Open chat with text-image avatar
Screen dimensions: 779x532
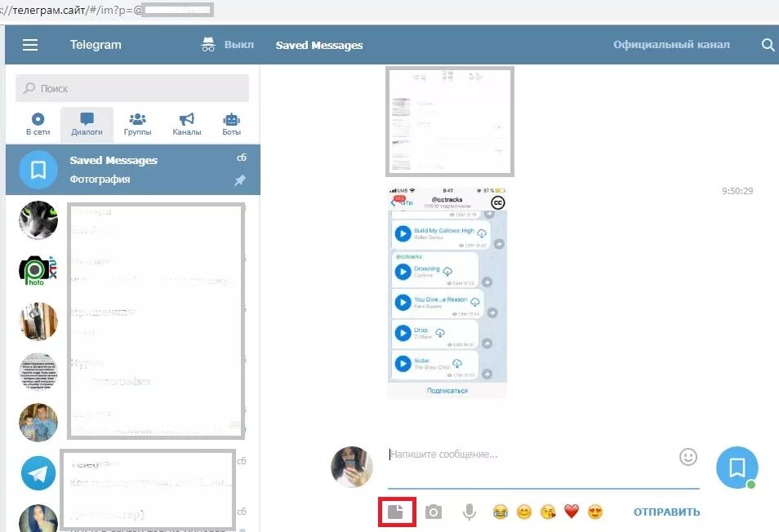38,372
